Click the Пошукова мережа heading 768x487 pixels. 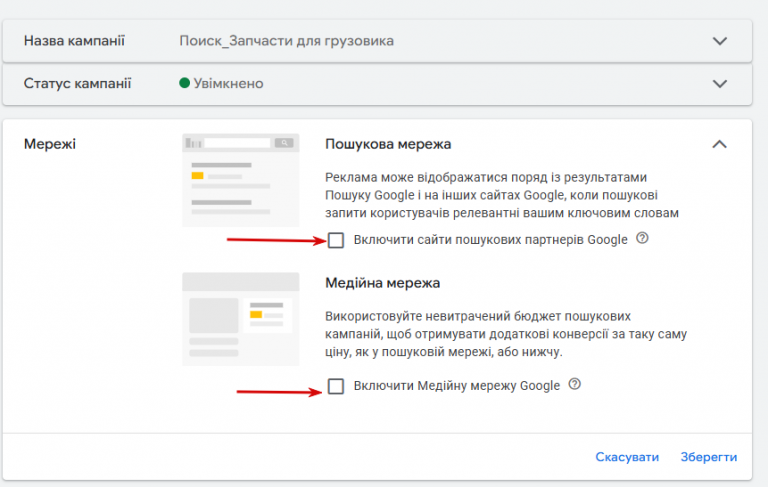pos(388,144)
